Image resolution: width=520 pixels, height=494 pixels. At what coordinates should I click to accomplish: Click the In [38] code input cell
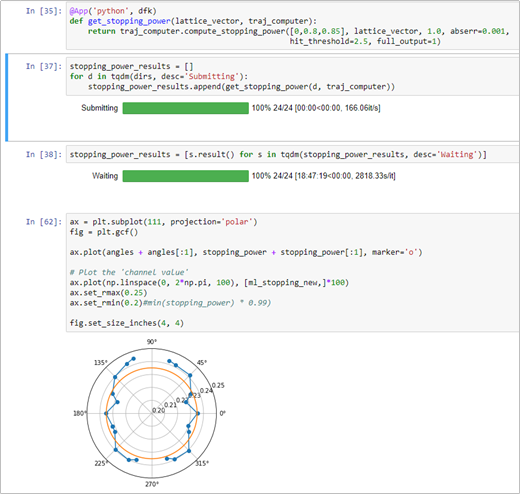click(x=293, y=154)
